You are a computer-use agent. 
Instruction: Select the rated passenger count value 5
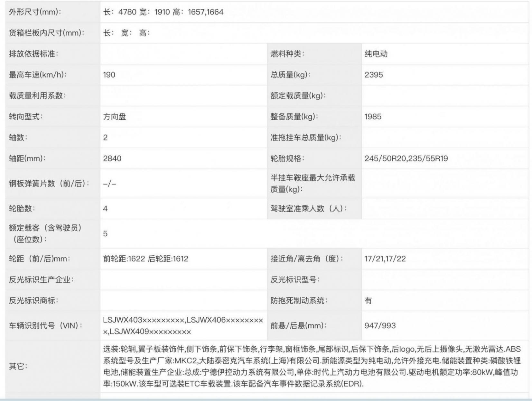[105, 233]
